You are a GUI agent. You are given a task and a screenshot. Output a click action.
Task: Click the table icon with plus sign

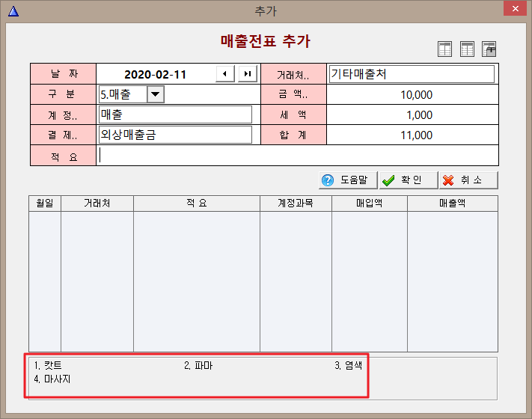pos(489,49)
